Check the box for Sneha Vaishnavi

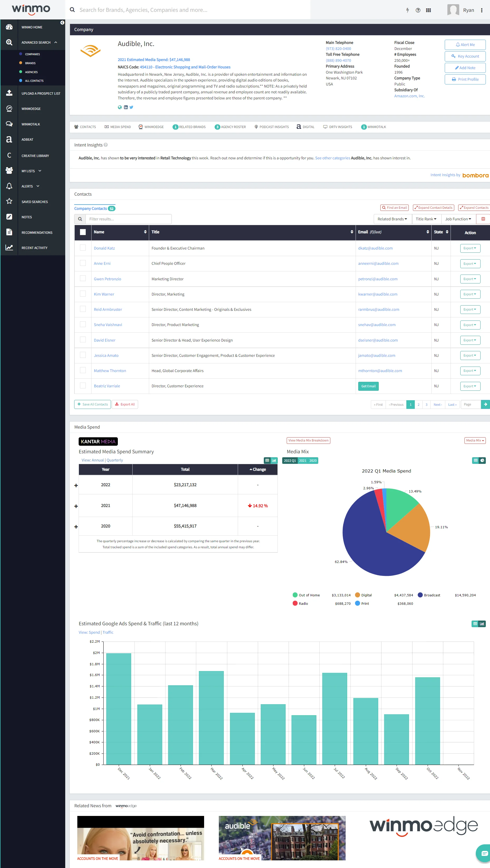[83, 324]
